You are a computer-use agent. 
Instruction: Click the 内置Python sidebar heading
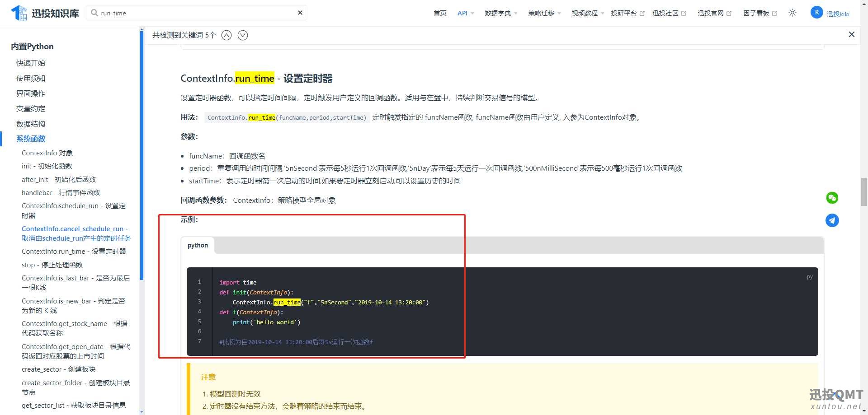(32, 46)
